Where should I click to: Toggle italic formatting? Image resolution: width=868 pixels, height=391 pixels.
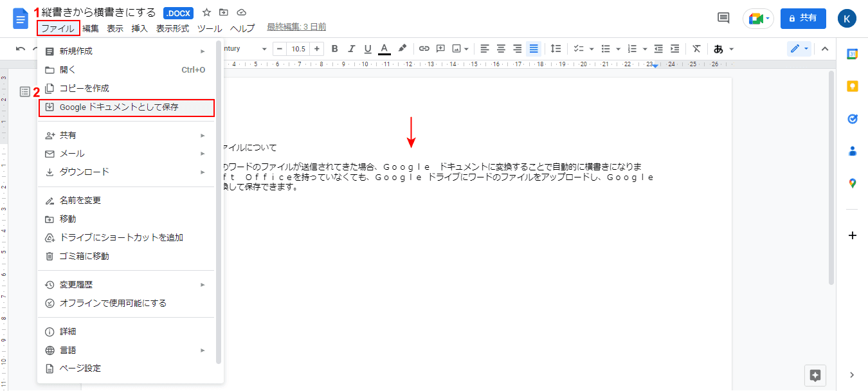point(351,49)
